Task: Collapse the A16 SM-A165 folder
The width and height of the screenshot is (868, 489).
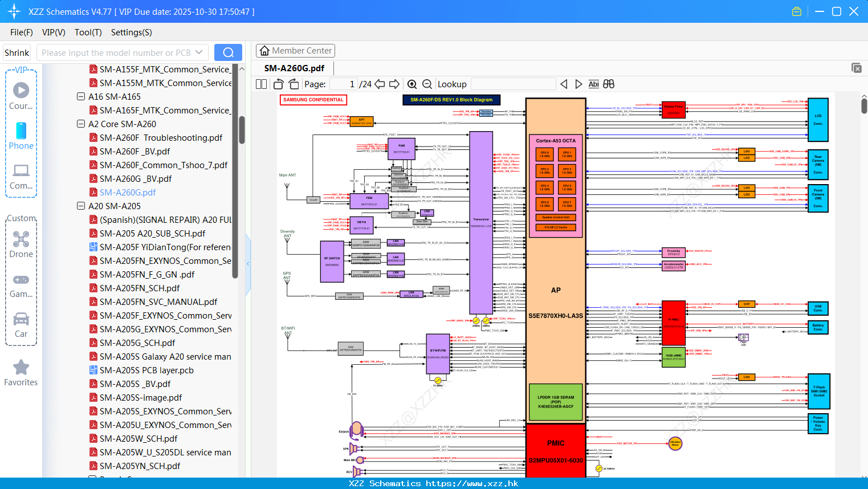Action: coord(81,97)
